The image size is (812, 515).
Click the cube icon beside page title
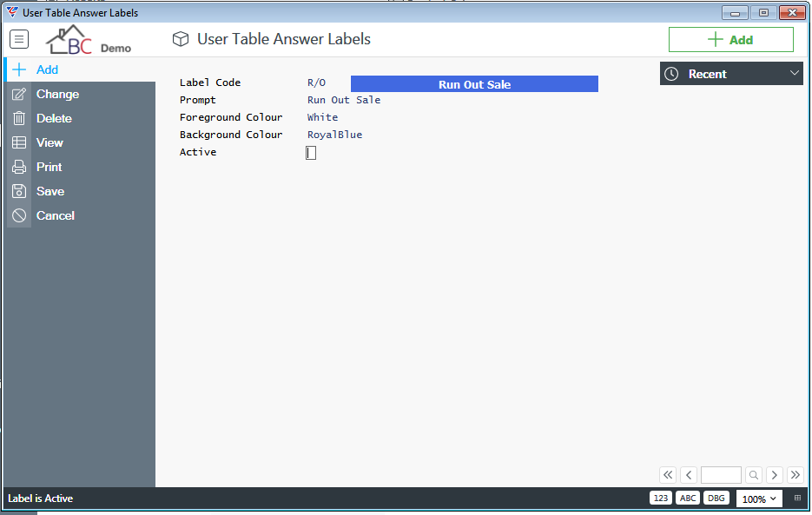pyautogui.click(x=181, y=39)
